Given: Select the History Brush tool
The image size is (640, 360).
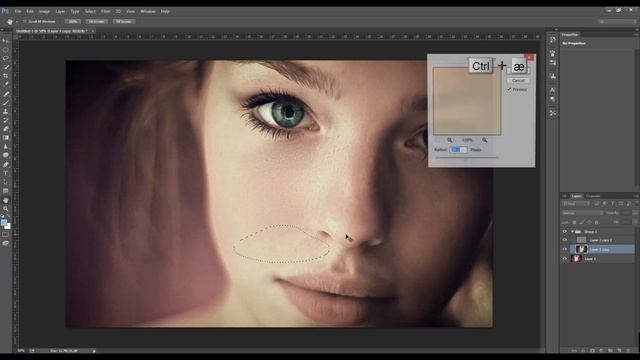Looking at the screenshot, I should coord(6,120).
